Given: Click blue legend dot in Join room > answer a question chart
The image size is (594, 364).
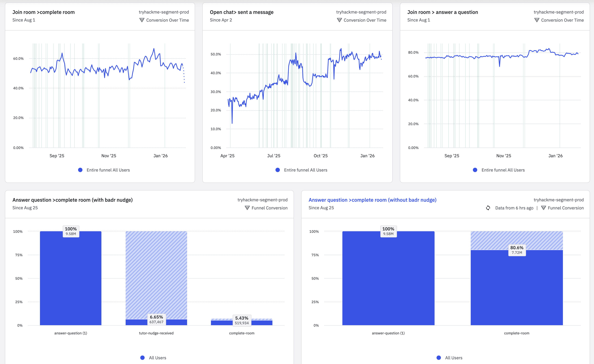Looking at the screenshot, I should (x=475, y=170).
